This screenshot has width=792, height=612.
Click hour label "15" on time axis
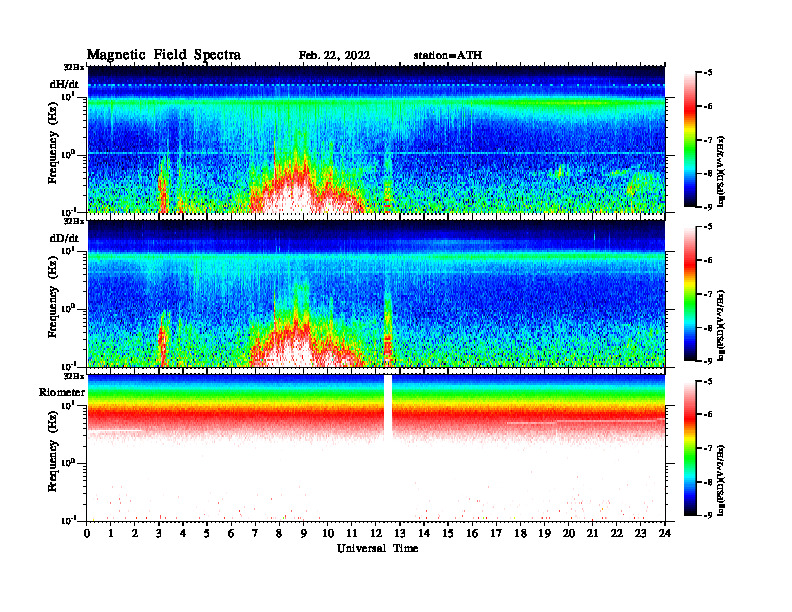click(x=448, y=533)
